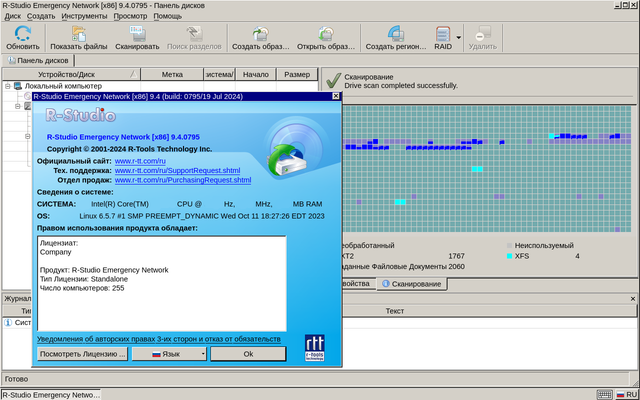Click the RAID toolbar icon
The height and width of the screenshot is (400, 640).
click(443, 34)
